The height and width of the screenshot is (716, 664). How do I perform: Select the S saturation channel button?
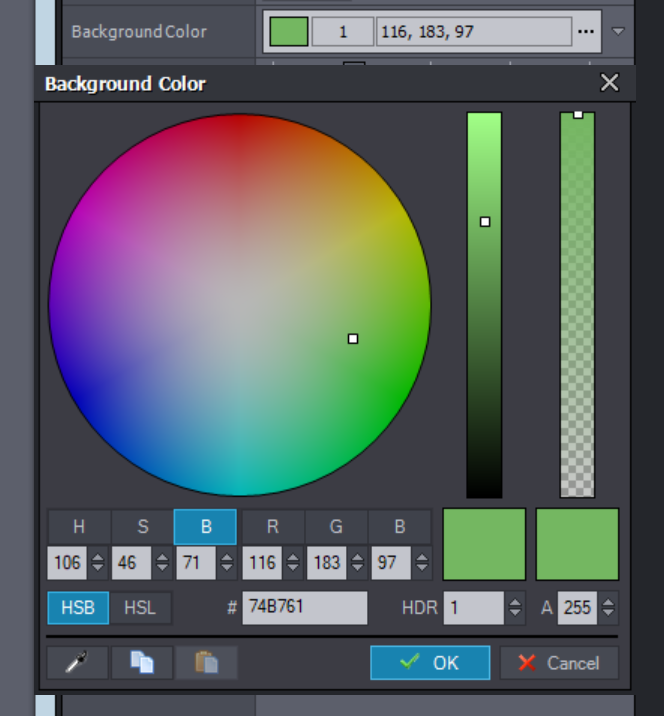pos(142,527)
